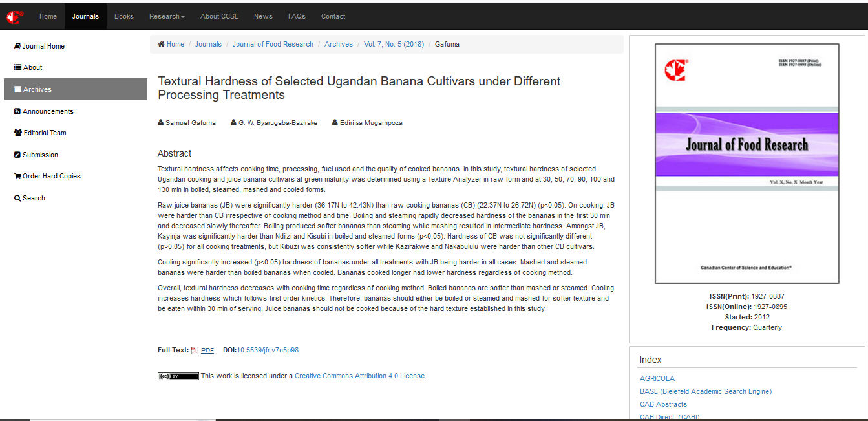Click the Vol. 7, No. 5 (2018) breadcrumb
Viewport: 868px width, 421px height.
click(394, 44)
